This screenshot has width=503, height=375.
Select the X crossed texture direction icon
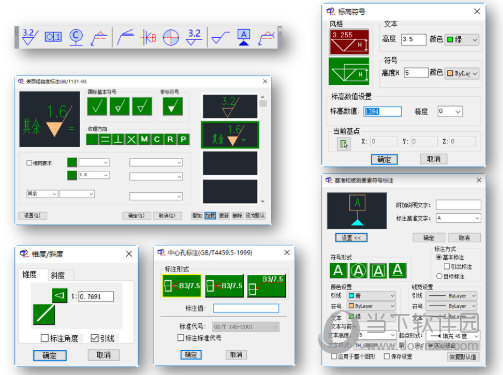pyautogui.click(x=131, y=139)
